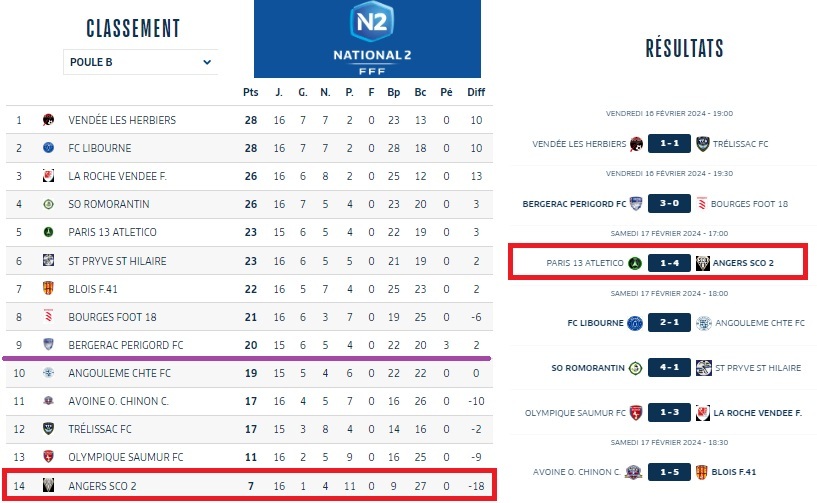Click the Bp column header

394,92
